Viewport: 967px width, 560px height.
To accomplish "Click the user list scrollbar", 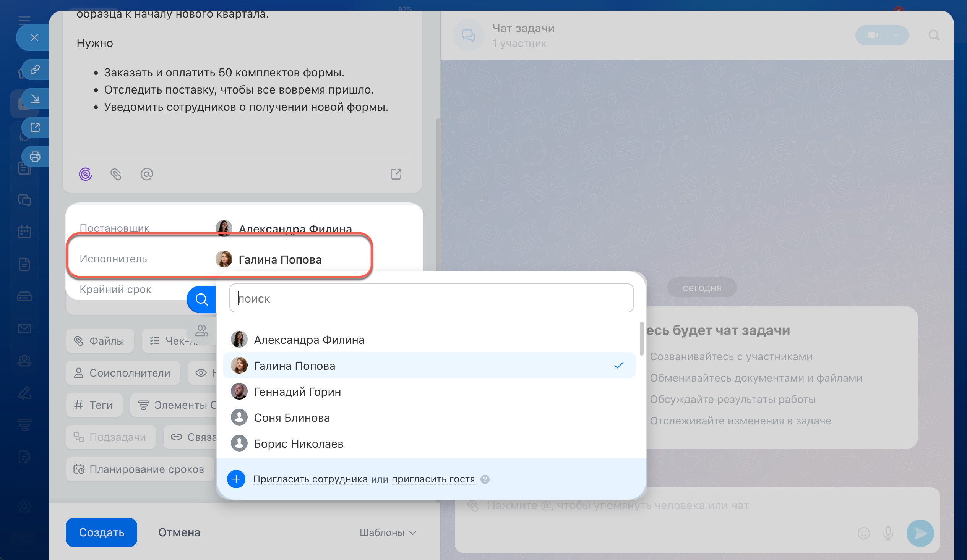I will point(641,338).
